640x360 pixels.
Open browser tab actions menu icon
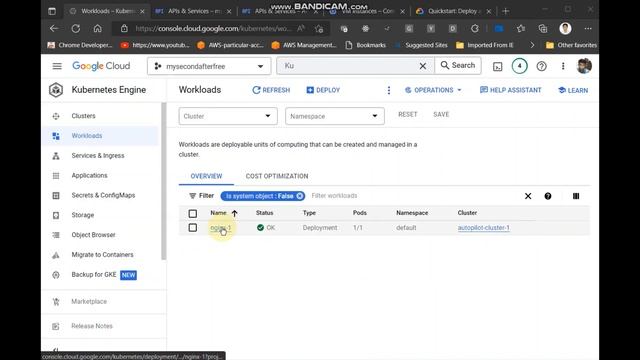(52, 11)
